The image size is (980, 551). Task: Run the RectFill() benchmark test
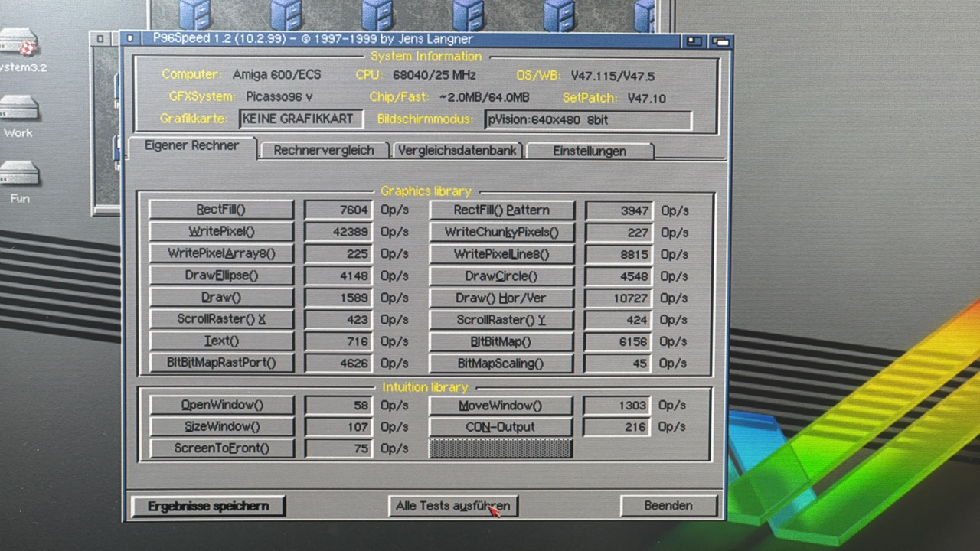(220, 209)
